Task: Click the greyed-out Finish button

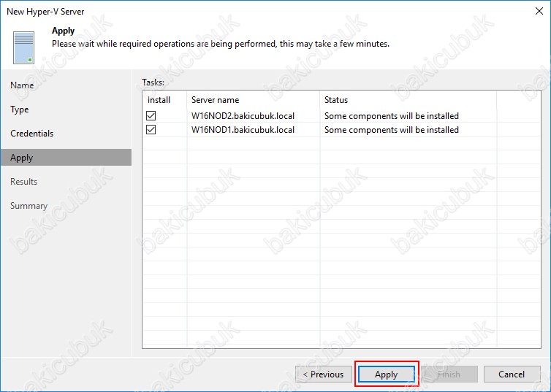Action: coord(449,374)
